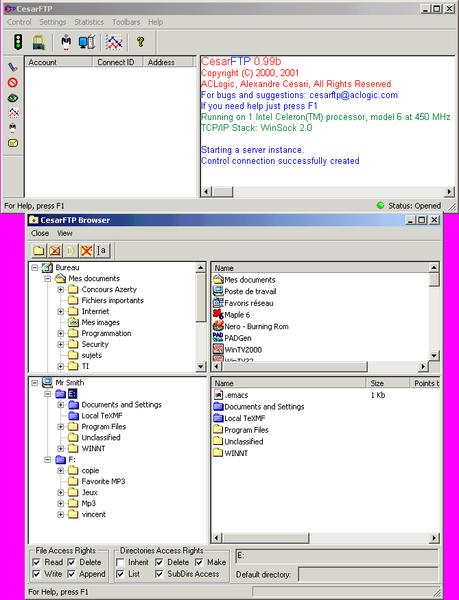Screen dimensions: 459x600
Task: Toggle SubDirs Access checkbox
Action: (159, 574)
